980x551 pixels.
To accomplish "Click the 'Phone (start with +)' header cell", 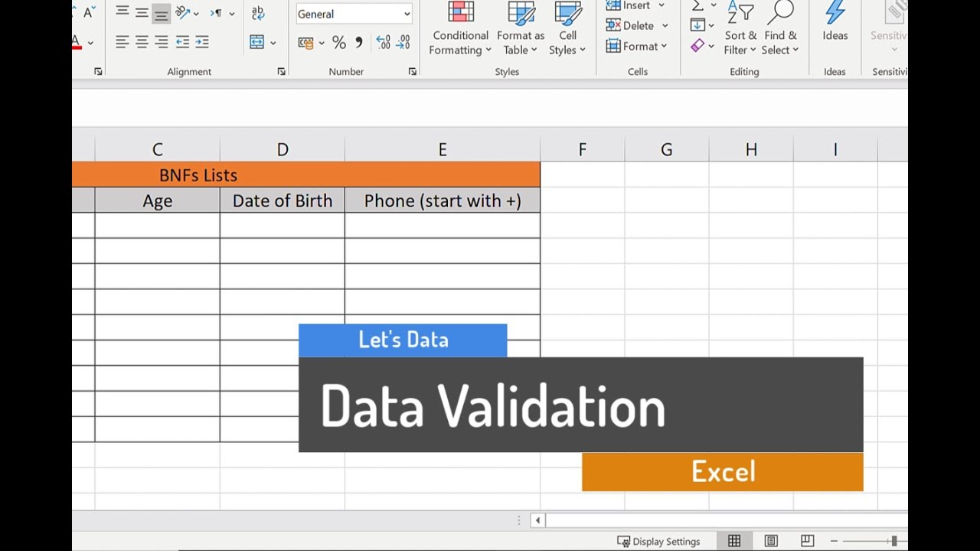I will coord(443,201).
